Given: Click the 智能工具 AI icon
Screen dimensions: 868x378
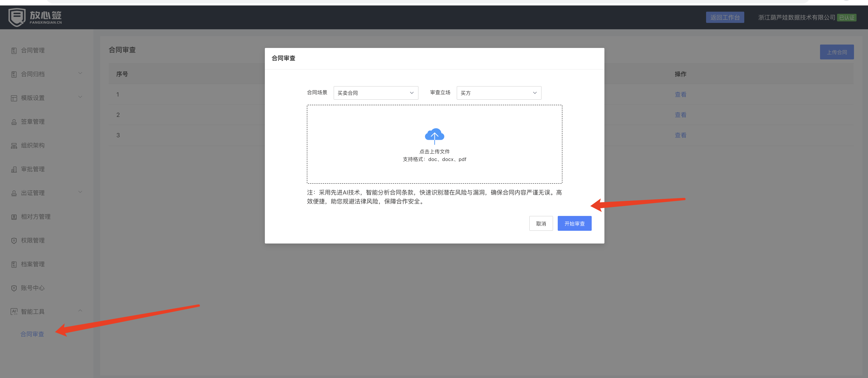Looking at the screenshot, I should (14, 312).
